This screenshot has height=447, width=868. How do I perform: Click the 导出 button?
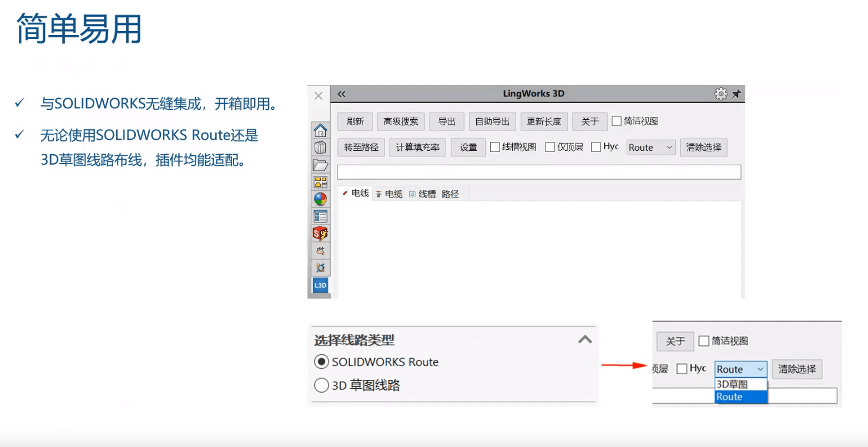447,121
